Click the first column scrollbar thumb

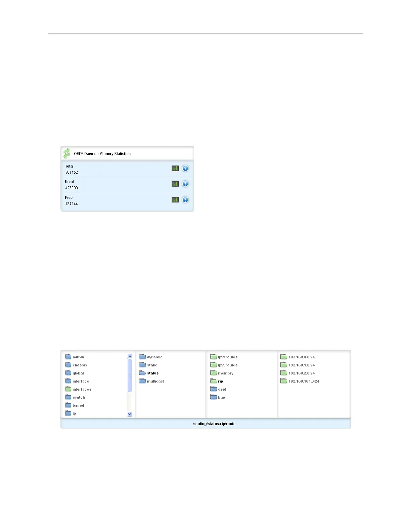pyautogui.click(x=130, y=375)
